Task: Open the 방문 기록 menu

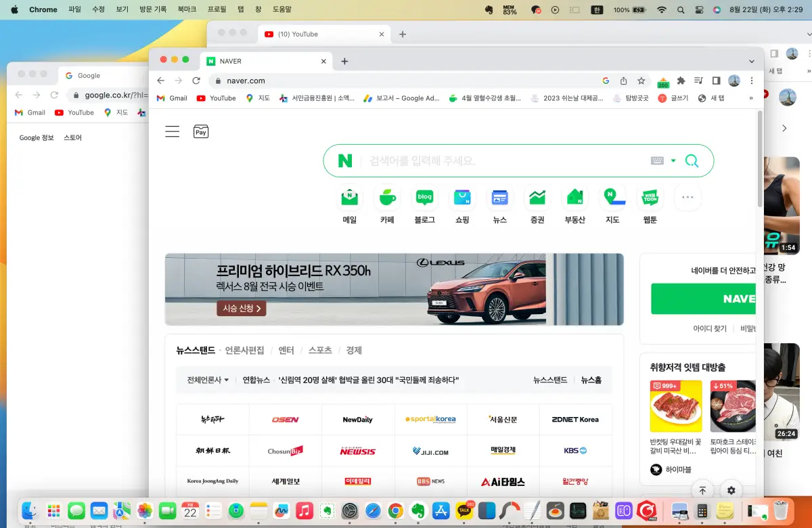Action: tap(153, 10)
